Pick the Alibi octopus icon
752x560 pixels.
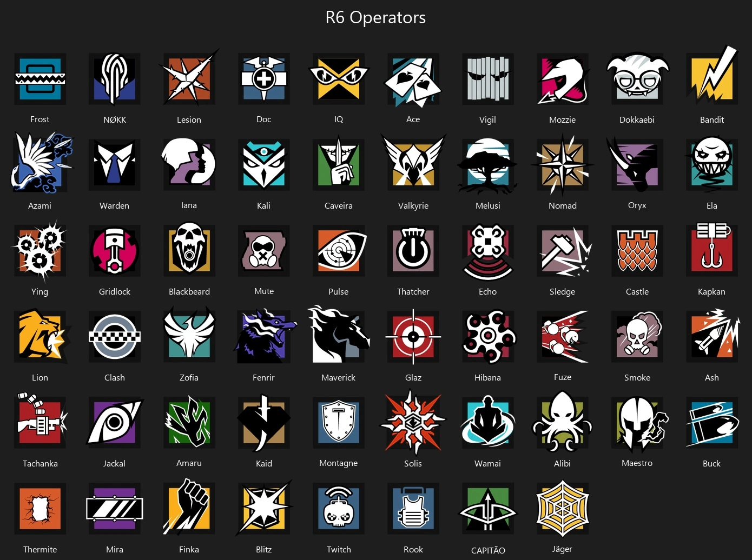point(563,423)
